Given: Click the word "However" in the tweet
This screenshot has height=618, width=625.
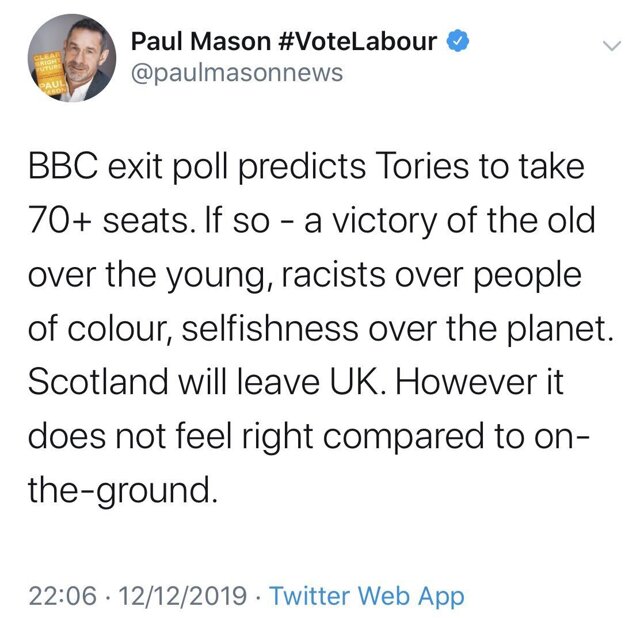Looking at the screenshot, I should 466,382.
